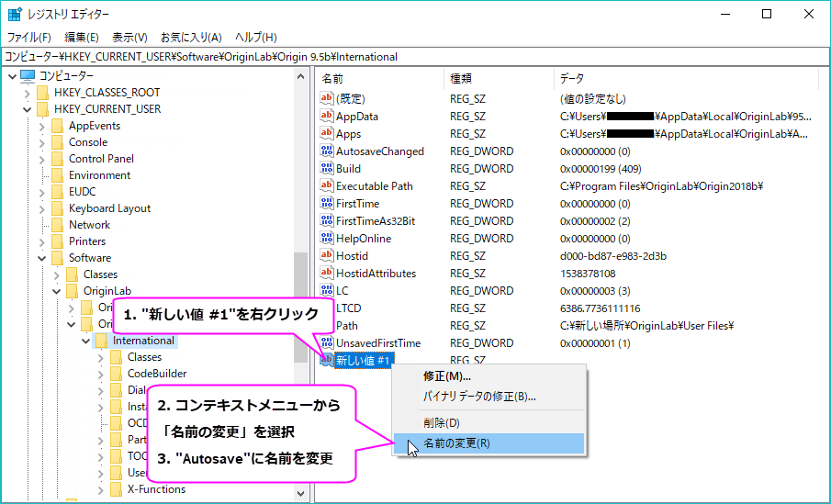The height and width of the screenshot is (504, 831).
Task: Click the DWORD icon next to Build
Action: [x=327, y=169]
